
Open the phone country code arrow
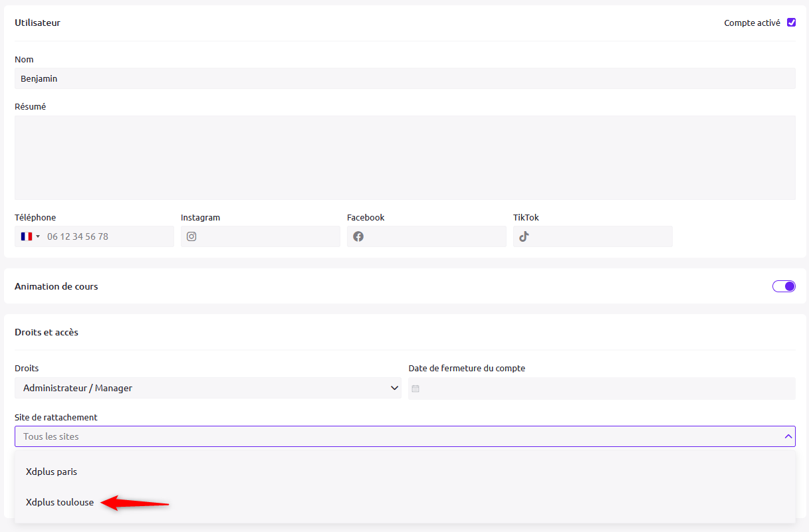(38, 236)
